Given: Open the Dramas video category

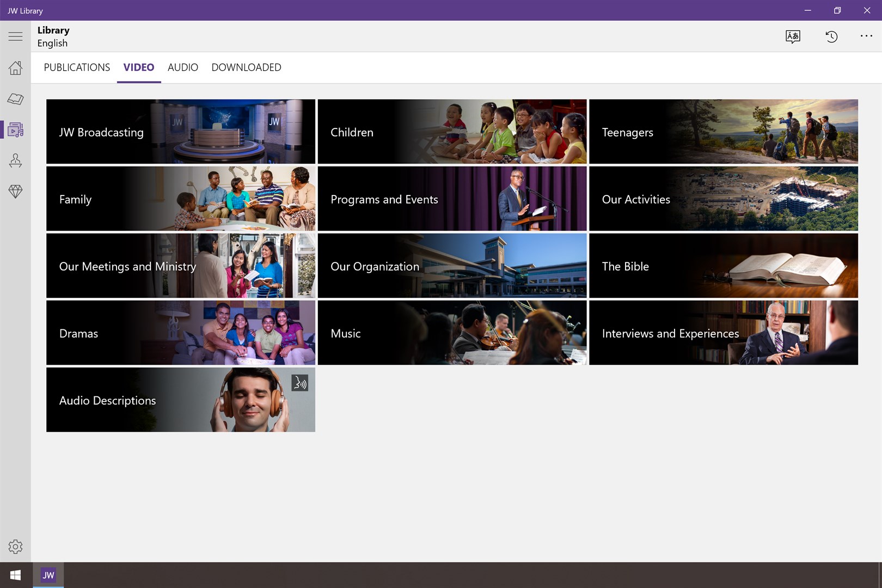Looking at the screenshot, I should [x=181, y=333].
